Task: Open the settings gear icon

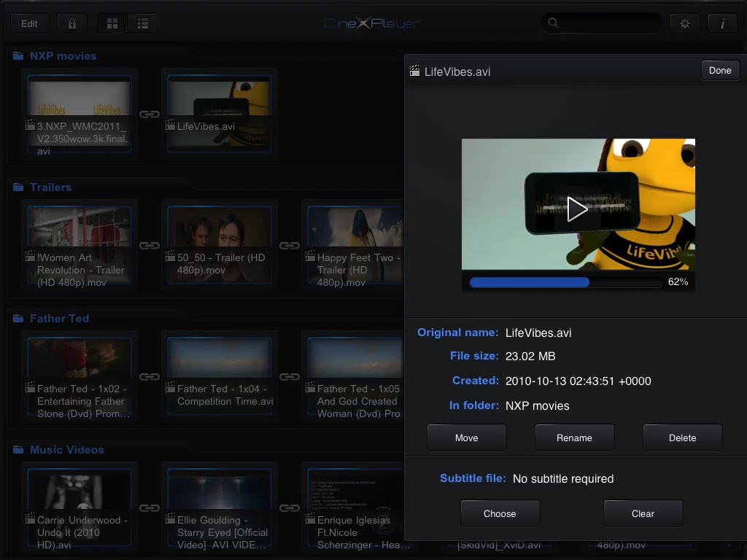Action: click(684, 23)
